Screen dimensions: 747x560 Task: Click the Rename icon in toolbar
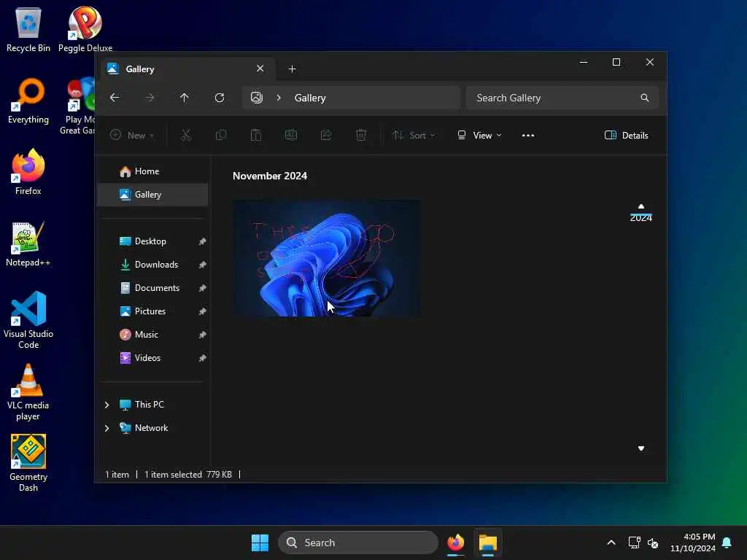[290, 135]
